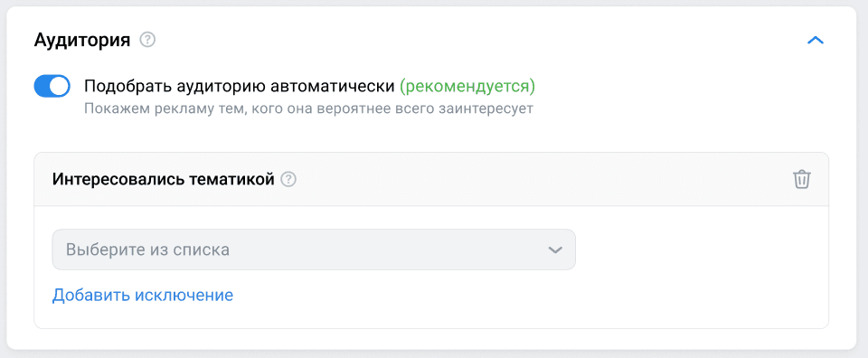Turn off the blue audience toggle
Image resolution: width=868 pixels, height=358 pixels.
(52, 86)
